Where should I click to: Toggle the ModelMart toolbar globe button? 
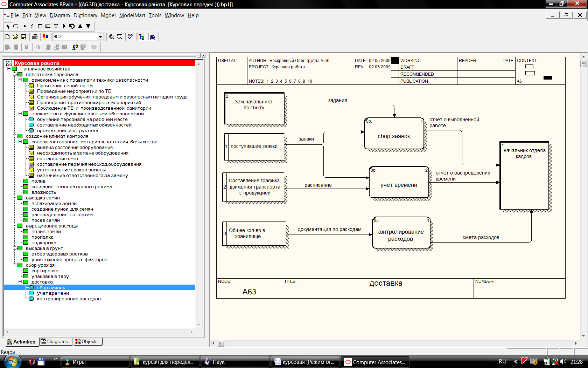click(x=153, y=37)
